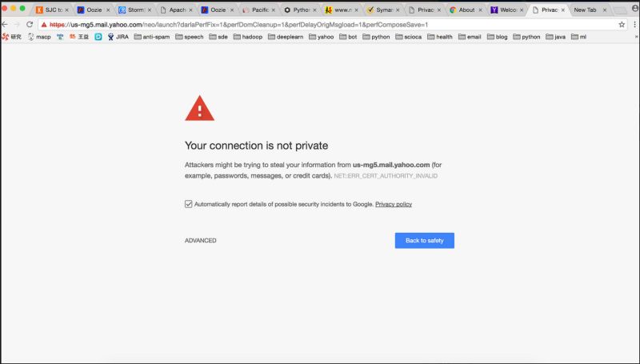Bookmark this page with the star icon
Image resolution: width=640 pixels, height=364 pixels.
[622, 25]
